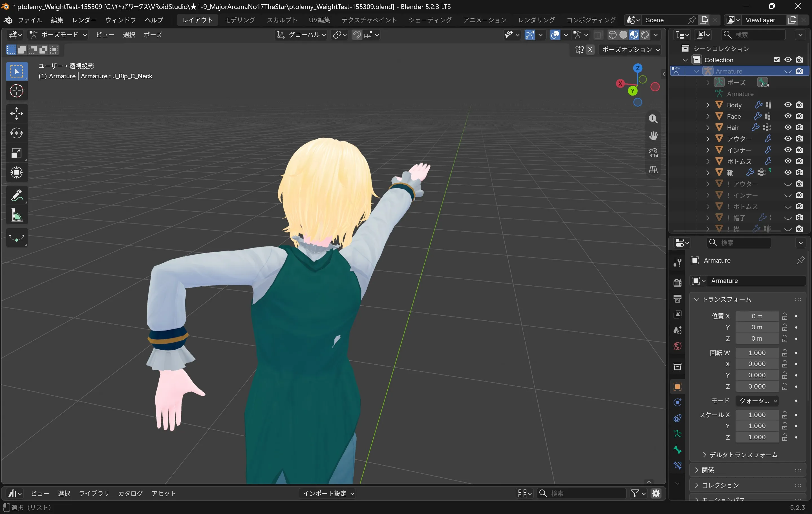Toggle X-axis mirror in pose options

[x=590, y=50]
